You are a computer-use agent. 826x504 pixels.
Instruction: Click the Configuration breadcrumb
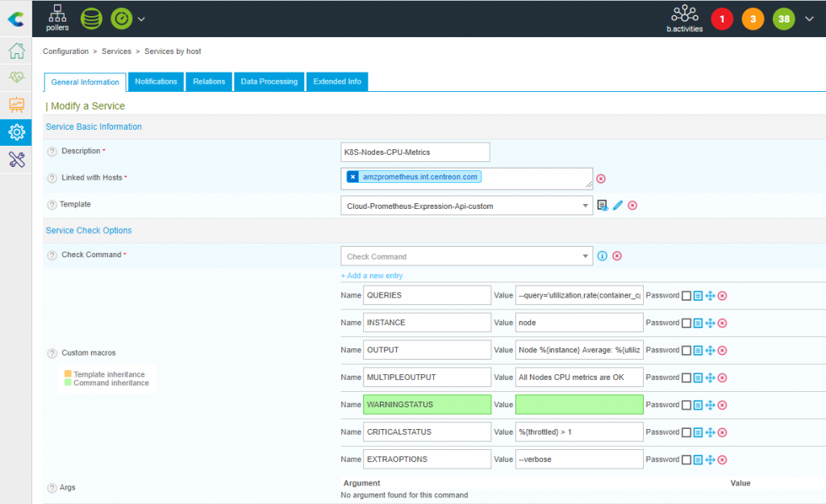coord(66,51)
